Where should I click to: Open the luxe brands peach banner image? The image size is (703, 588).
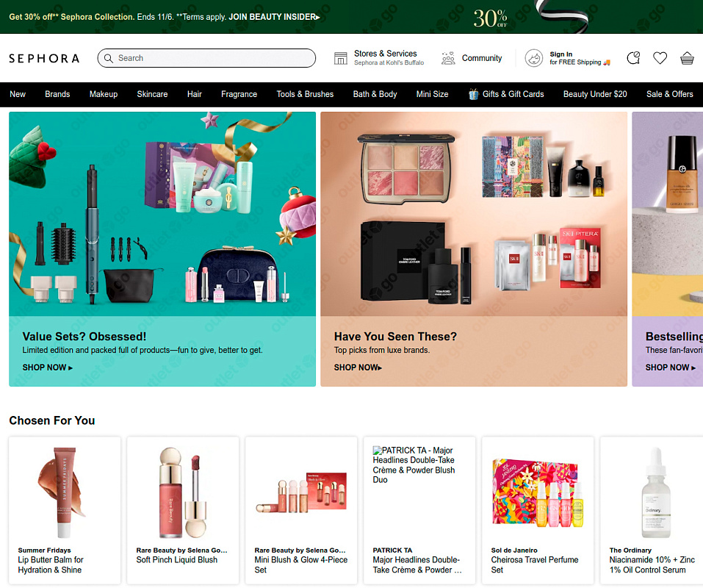(x=474, y=214)
